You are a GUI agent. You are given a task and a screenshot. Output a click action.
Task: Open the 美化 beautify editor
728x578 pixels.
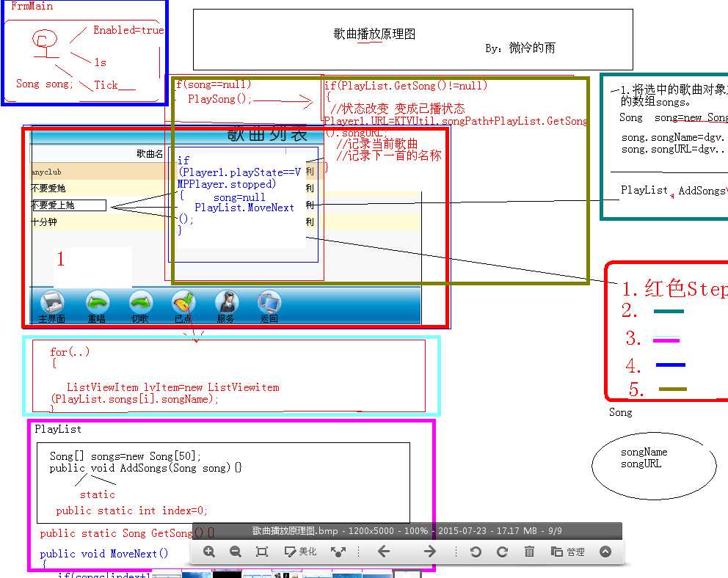click(x=300, y=552)
